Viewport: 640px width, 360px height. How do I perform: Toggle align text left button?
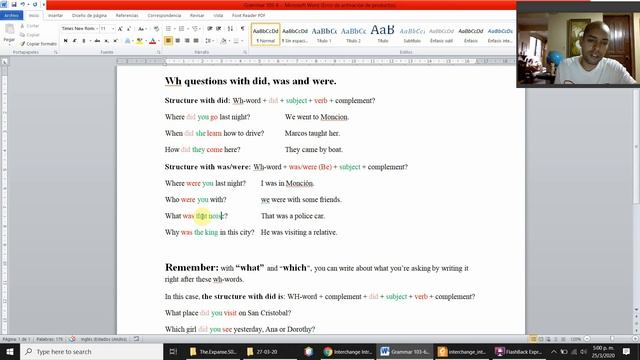point(168,41)
